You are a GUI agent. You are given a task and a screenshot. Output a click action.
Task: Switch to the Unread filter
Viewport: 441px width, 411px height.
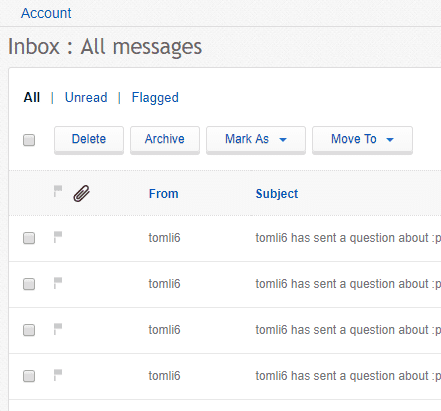[x=86, y=98]
